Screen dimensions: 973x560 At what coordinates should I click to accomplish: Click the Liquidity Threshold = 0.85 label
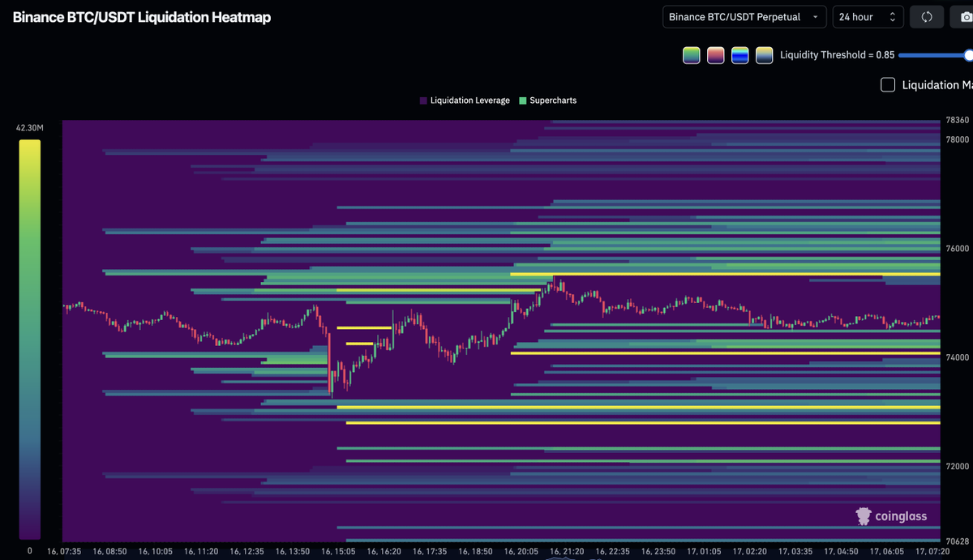[x=837, y=55]
